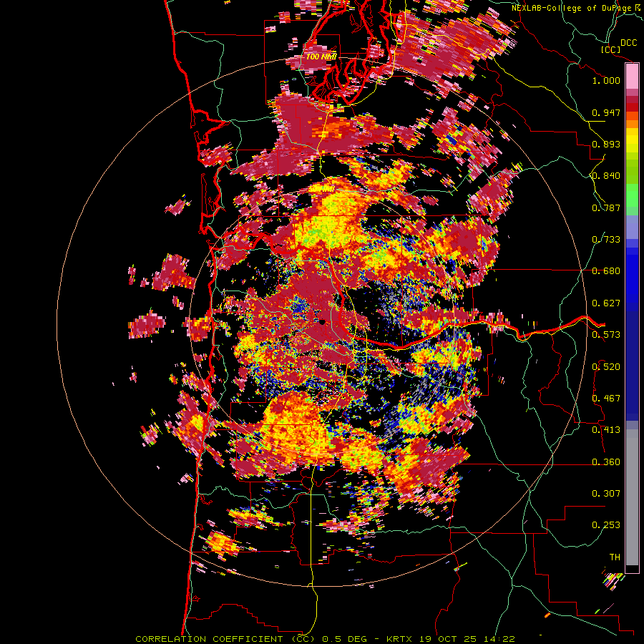Pick the gray lower color bar segment
This screenshot has height=644, width=644.
tap(632, 497)
